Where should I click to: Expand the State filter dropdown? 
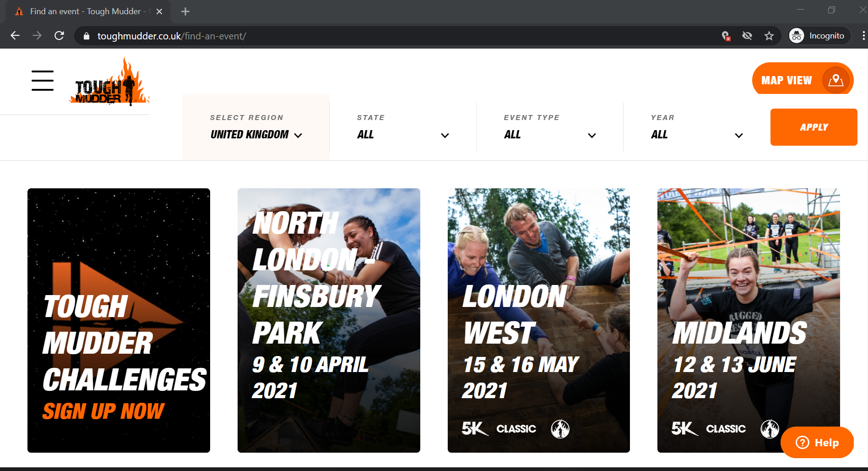point(403,127)
